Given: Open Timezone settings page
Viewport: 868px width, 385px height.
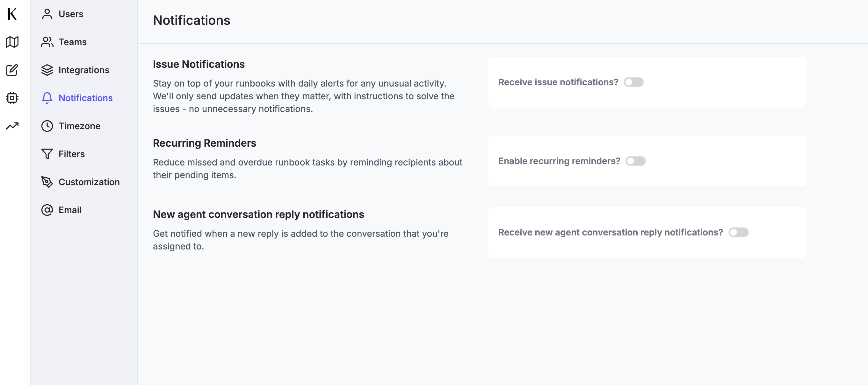Looking at the screenshot, I should [x=80, y=126].
